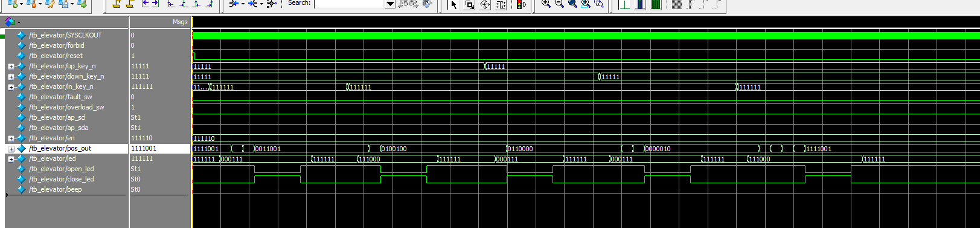This screenshot has width=980, height=228.
Task: Click the blue bar wave format icon
Action: pos(640,4)
